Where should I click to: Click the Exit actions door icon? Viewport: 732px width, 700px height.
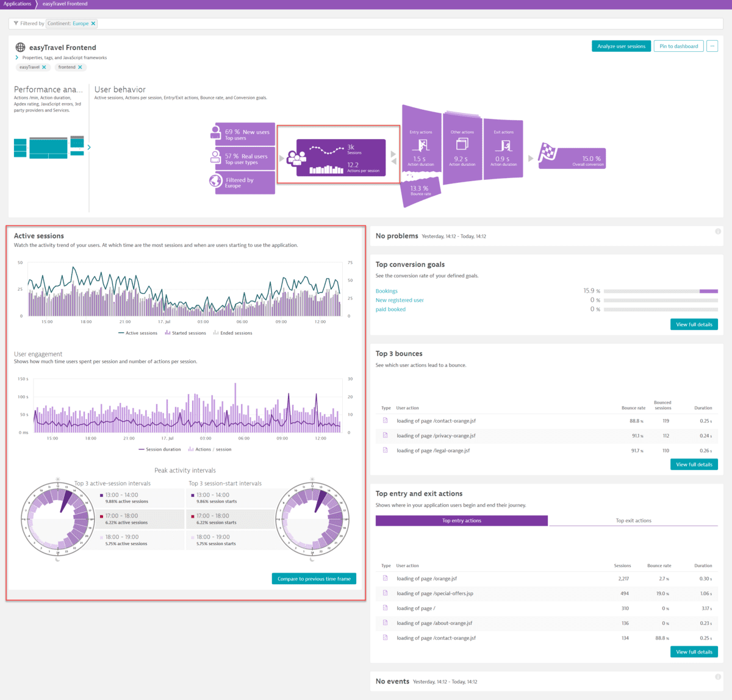click(x=503, y=145)
